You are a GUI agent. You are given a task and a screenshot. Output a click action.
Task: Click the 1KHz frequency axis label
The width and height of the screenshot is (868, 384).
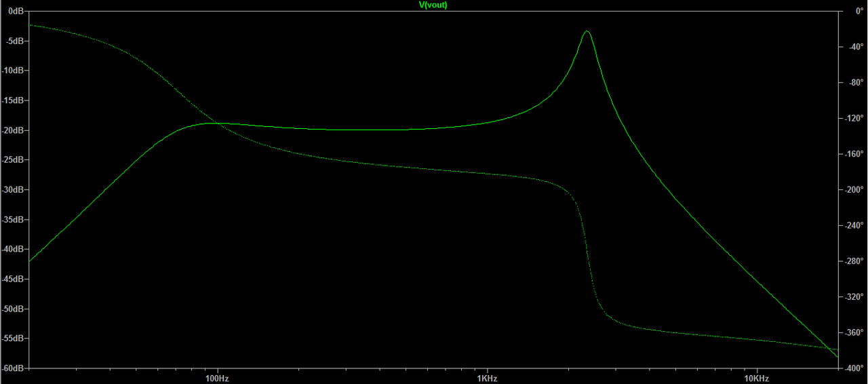(x=486, y=378)
